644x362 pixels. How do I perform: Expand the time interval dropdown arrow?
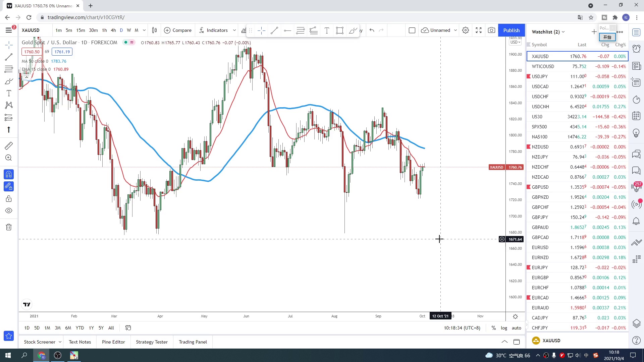pos(144,30)
